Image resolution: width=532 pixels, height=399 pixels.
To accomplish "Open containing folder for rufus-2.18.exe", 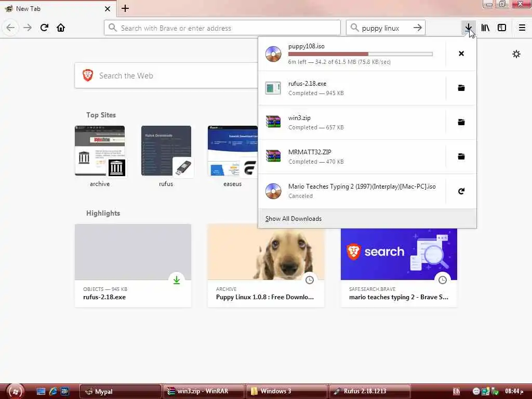I will pyautogui.click(x=461, y=88).
